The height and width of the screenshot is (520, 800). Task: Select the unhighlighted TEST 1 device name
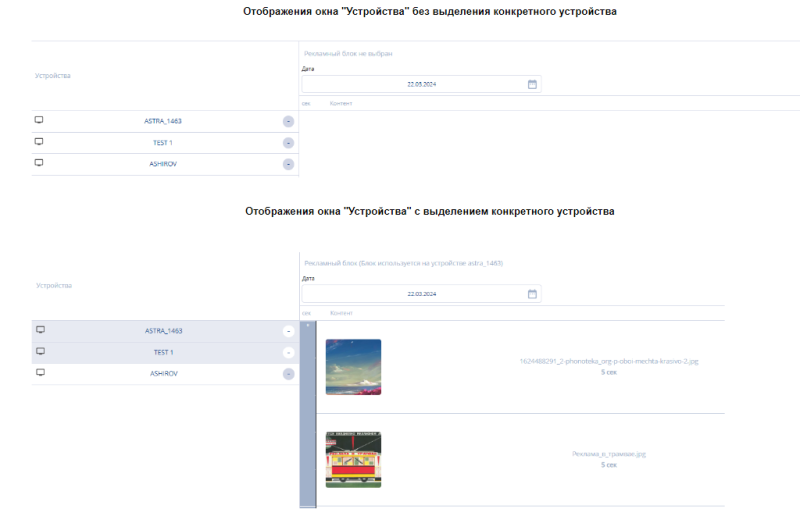(x=163, y=142)
